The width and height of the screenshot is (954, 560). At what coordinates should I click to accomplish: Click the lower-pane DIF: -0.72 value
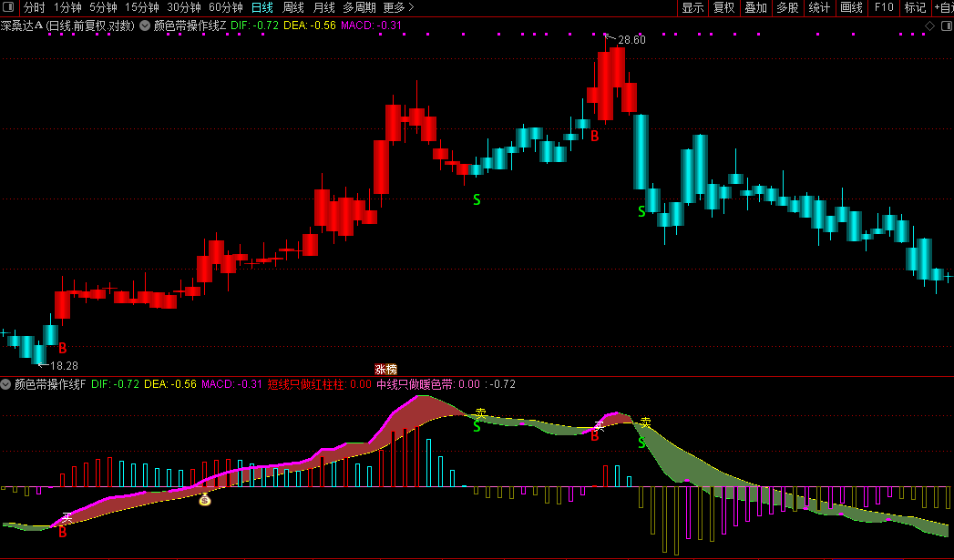(x=115, y=384)
